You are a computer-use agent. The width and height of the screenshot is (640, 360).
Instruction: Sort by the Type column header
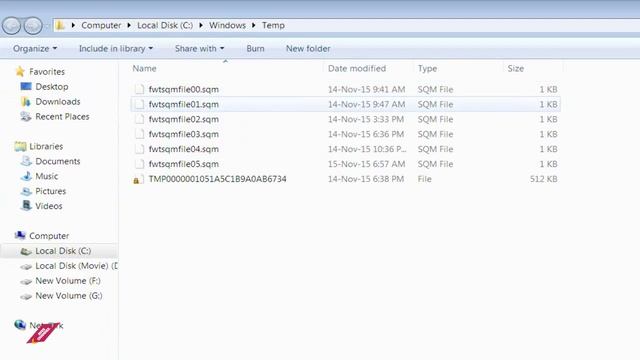tap(427, 69)
